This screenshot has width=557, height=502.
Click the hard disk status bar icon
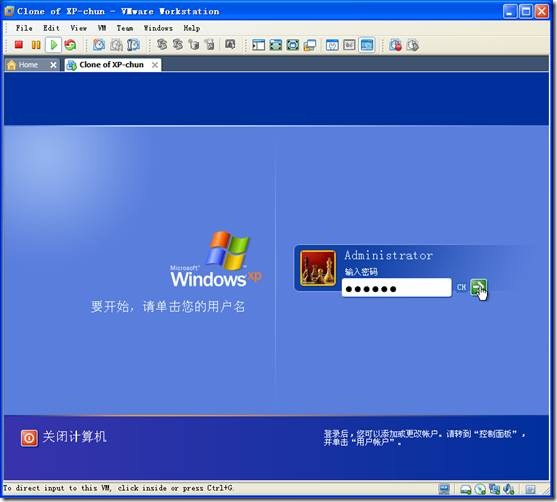click(465, 490)
